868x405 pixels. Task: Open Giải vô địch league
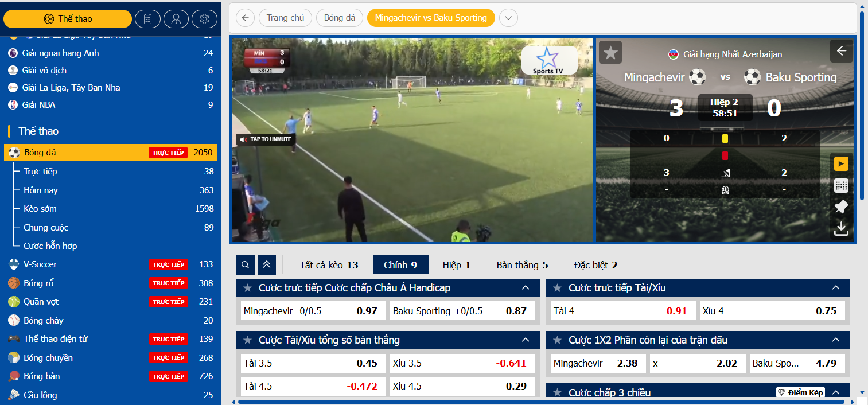click(111, 71)
